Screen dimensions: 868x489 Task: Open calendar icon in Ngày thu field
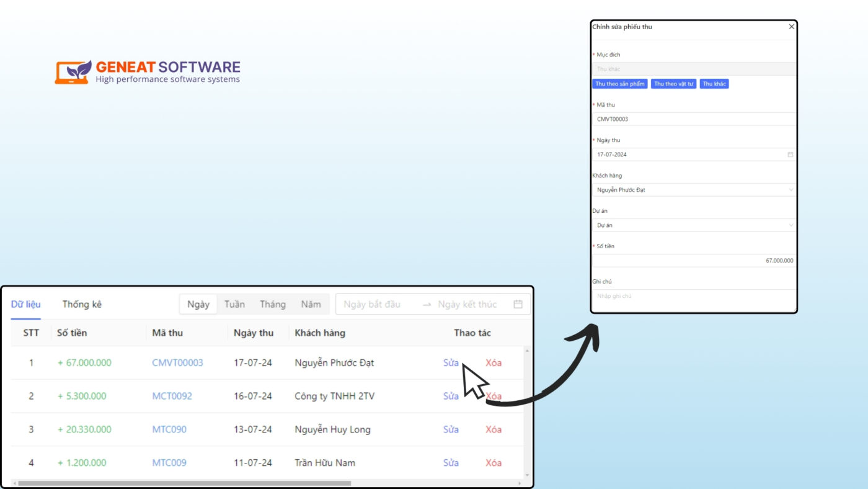click(x=790, y=155)
